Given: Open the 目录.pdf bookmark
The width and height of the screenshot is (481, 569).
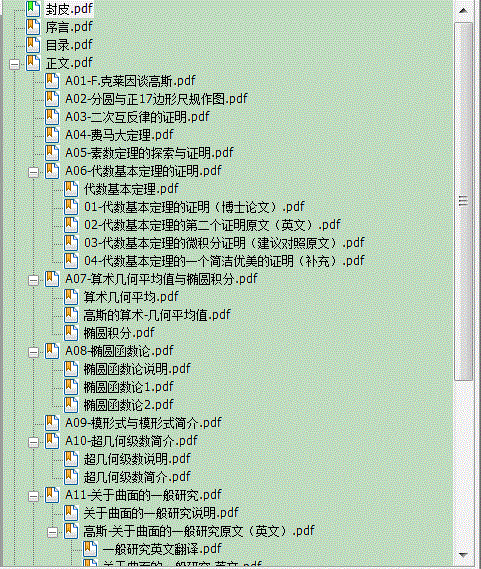Looking at the screenshot, I should (x=69, y=45).
